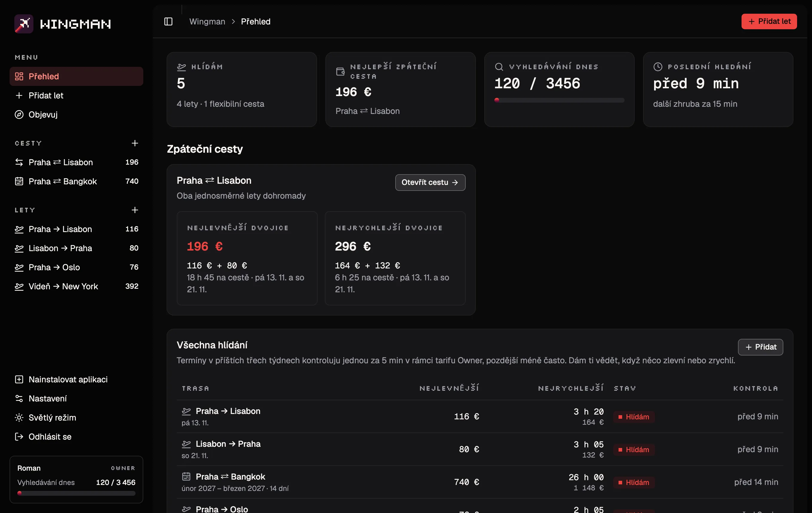Click the Vyhledávání dnes card progress bar

(559, 100)
